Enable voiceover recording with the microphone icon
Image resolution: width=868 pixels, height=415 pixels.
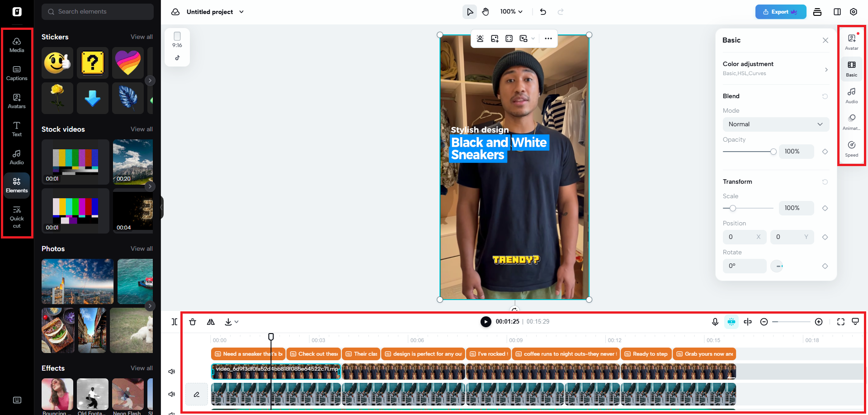point(715,322)
